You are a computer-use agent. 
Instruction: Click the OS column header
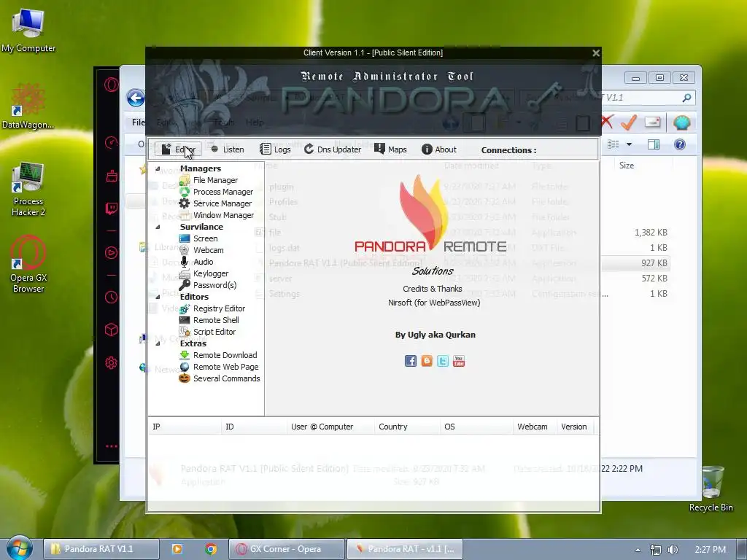tap(476, 427)
